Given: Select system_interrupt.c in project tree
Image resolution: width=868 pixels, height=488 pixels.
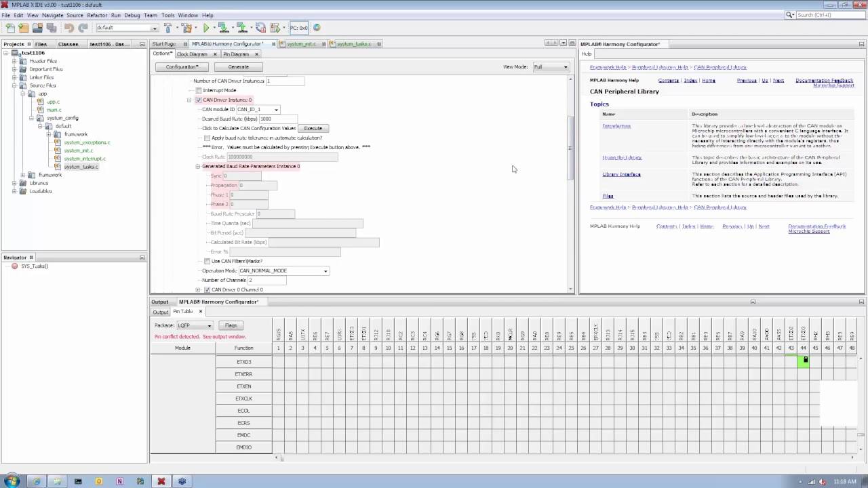Looking at the screenshot, I should coord(85,159).
